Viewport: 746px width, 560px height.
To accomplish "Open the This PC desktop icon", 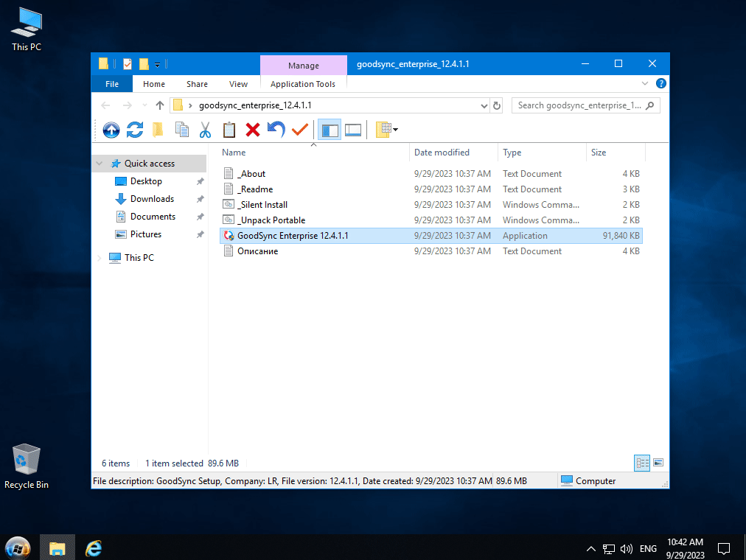I will tap(26, 29).
